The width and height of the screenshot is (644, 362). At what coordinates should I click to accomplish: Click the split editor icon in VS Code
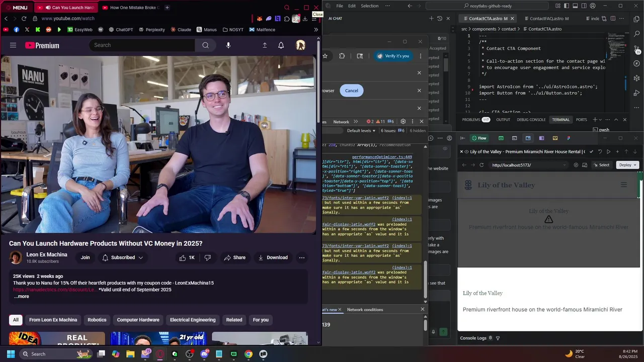(x=612, y=19)
